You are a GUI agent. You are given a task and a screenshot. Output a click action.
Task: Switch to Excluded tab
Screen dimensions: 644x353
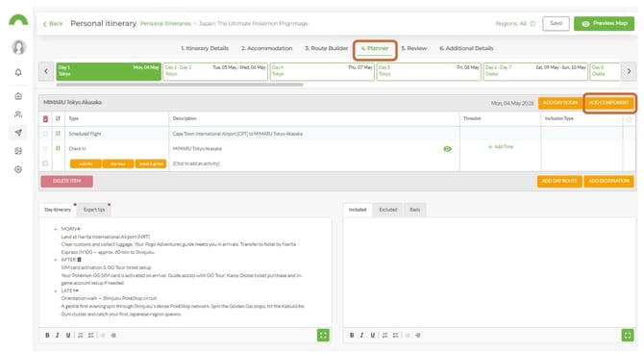[x=387, y=210]
